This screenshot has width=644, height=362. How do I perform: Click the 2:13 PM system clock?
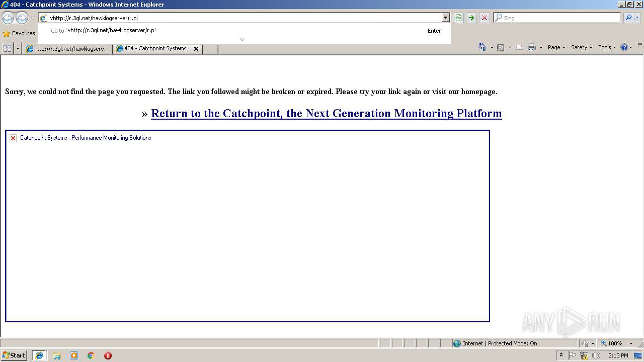618,355
